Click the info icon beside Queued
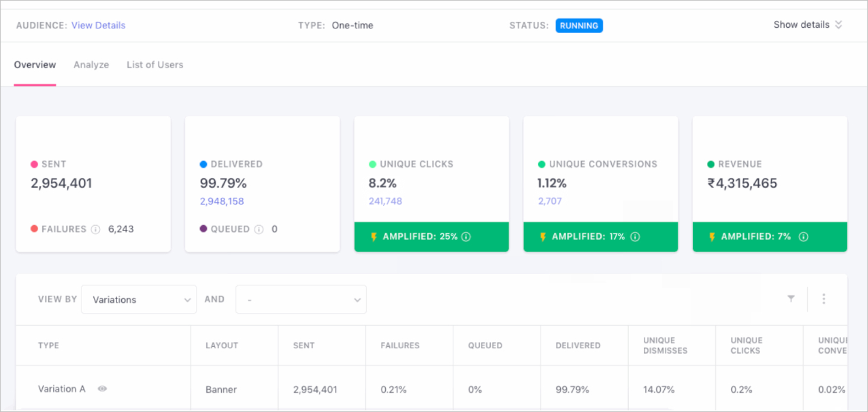This screenshot has height=412, width=868. (x=259, y=229)
